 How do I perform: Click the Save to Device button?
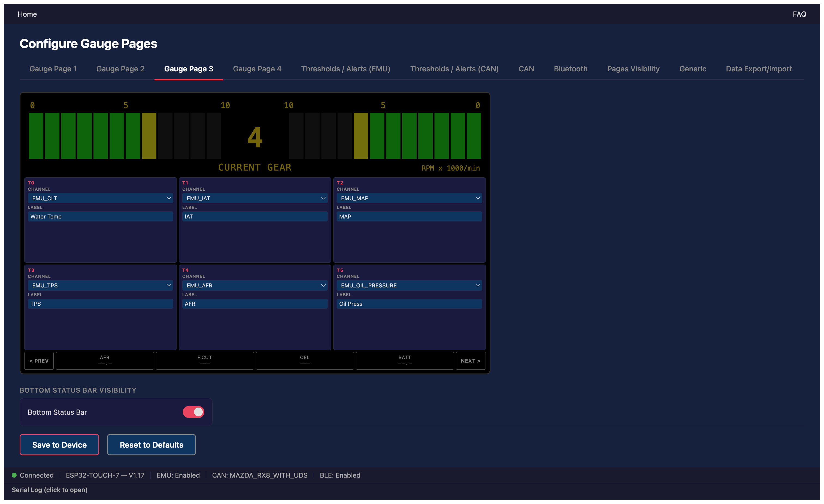[59, 444]
